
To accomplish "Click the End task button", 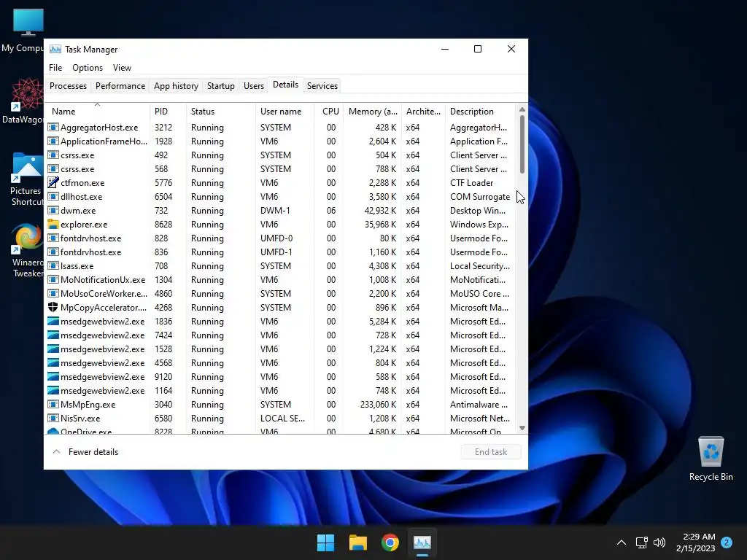I will coord(491,452).
